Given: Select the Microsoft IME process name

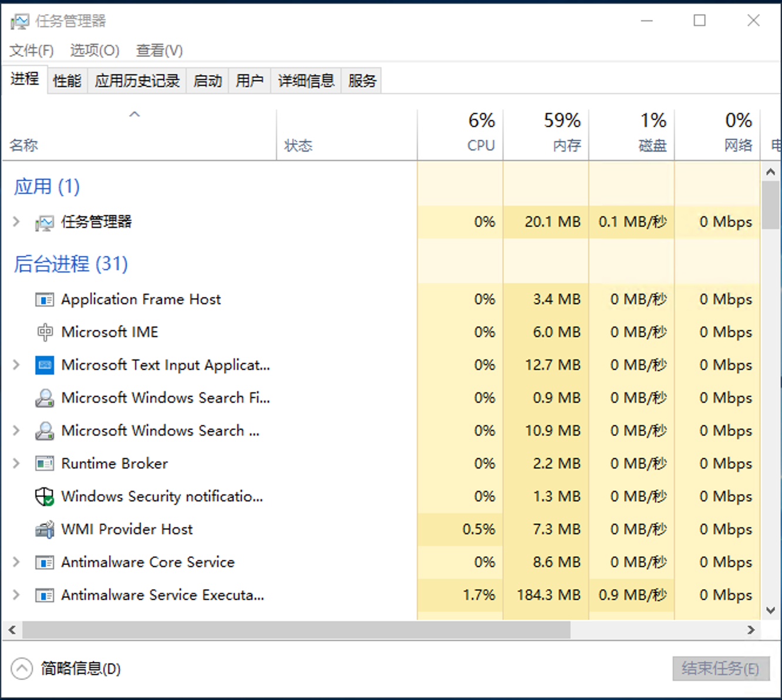Looking at the screenshot, I should point(110,332).
